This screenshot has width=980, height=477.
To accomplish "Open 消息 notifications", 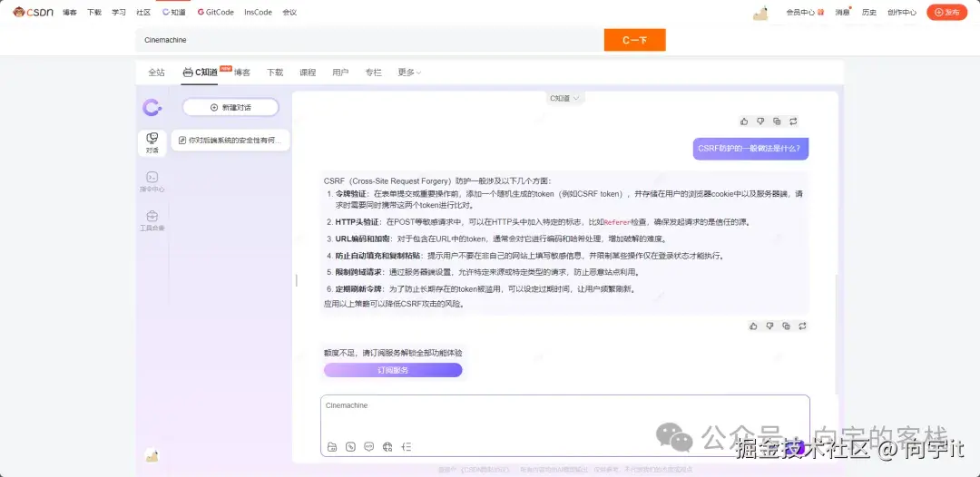I will (842, 12).
